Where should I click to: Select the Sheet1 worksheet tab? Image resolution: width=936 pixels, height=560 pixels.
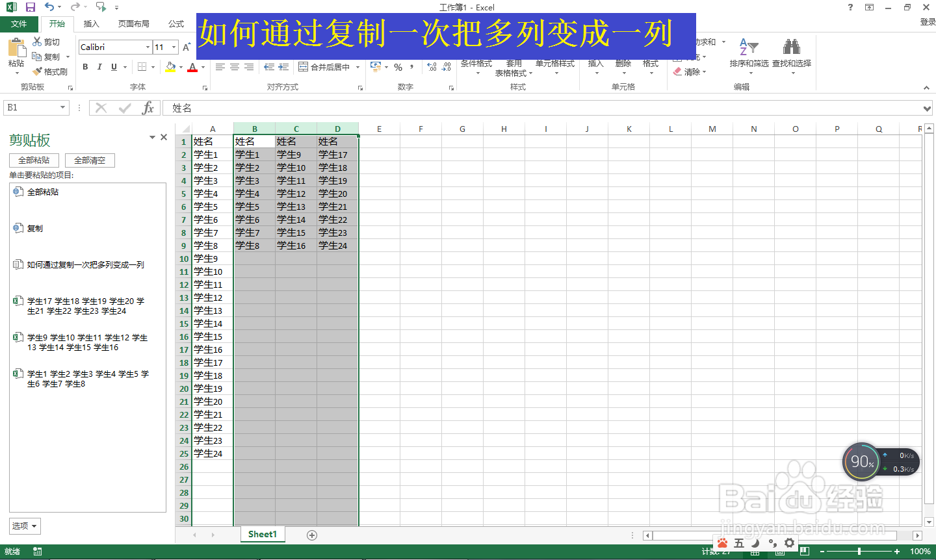coord(262,534)
